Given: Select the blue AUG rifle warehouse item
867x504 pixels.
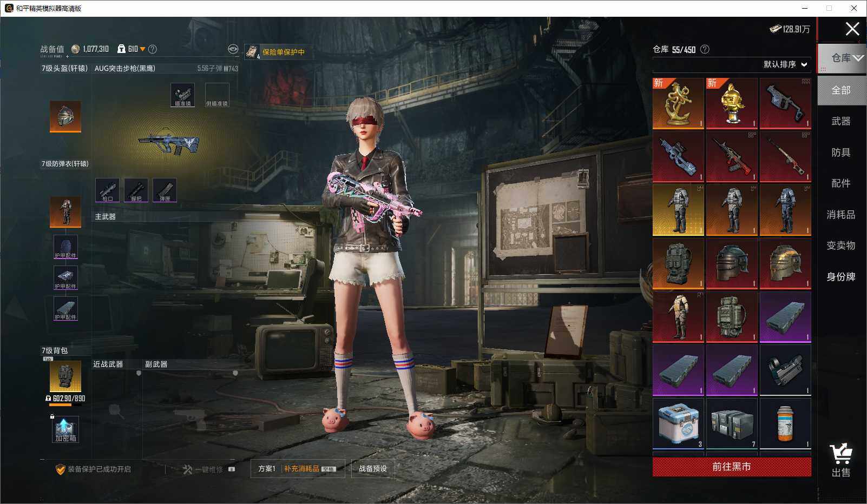Looking at the screenshot, I should pos(678,157).
